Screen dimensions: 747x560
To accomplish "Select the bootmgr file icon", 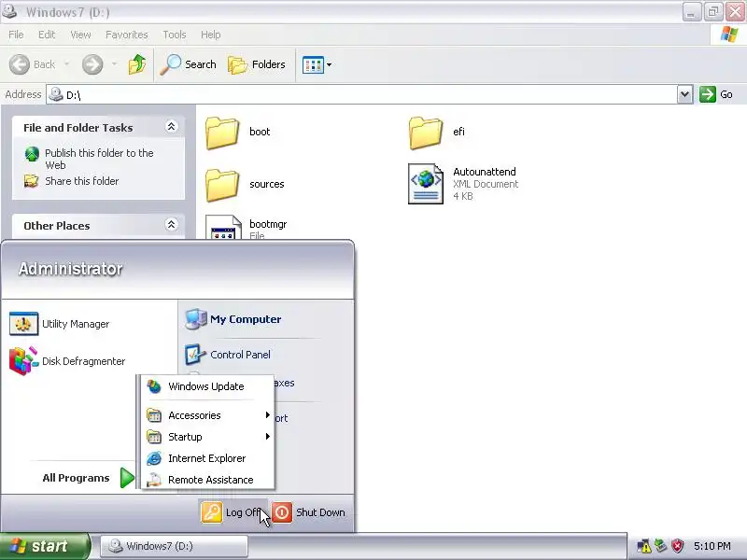I will [x=223, y=228].
